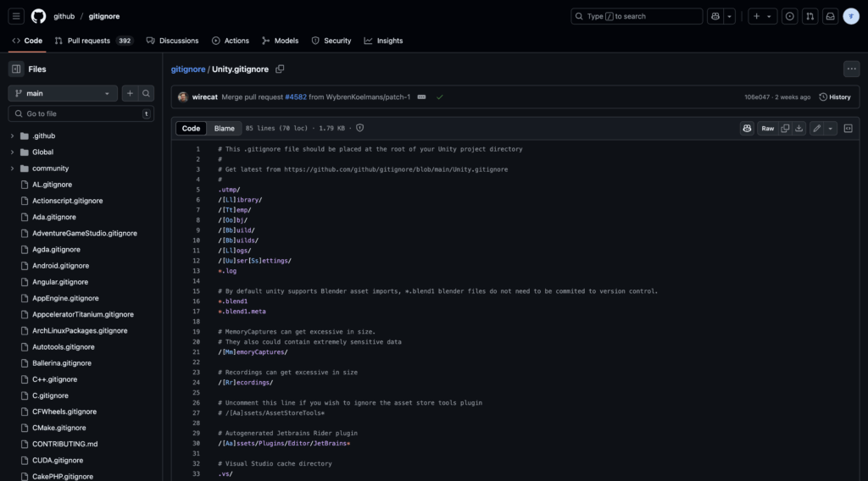Open more edit options dropdown arrow
This screenshot has width=868, height=481.
click(x=831, y=128)
